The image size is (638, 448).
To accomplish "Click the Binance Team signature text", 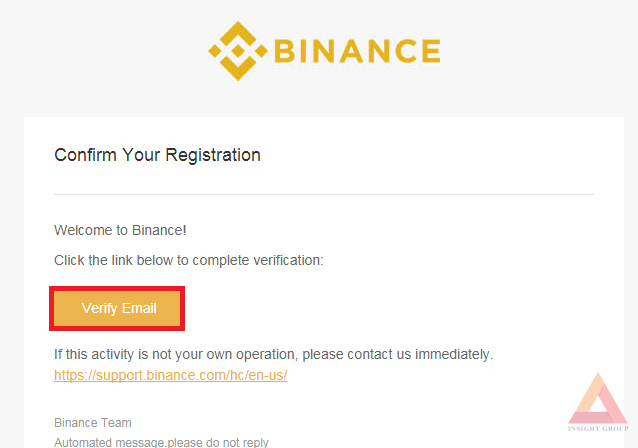I will [93, 423].
